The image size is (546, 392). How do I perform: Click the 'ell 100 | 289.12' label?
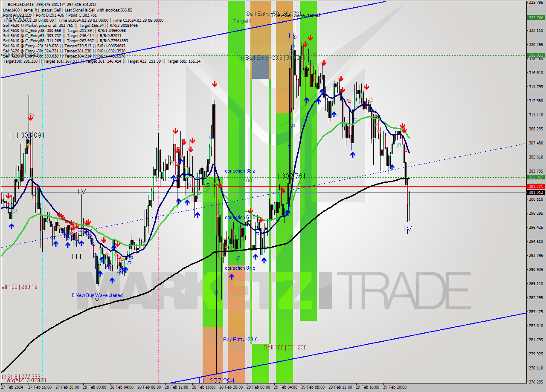pyautogui.click(x=19, y=287)
